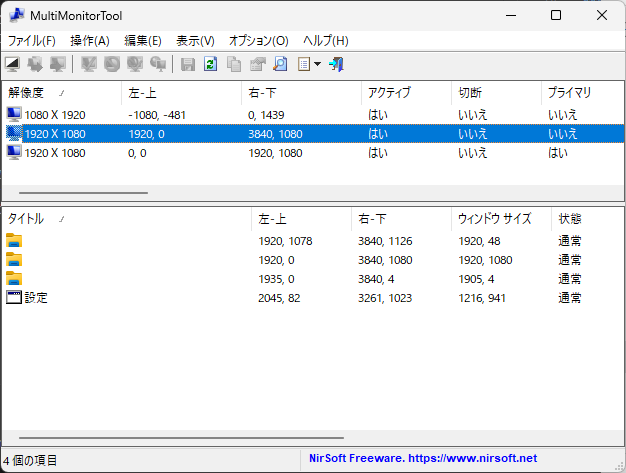Open the ファイル(F) menu
Image resolution: width=626 pixels, height=473 pixels.
[32, 41]
